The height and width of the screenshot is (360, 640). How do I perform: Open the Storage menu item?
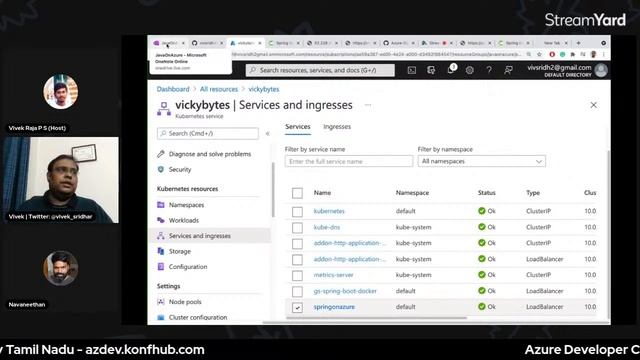[180, 251]
